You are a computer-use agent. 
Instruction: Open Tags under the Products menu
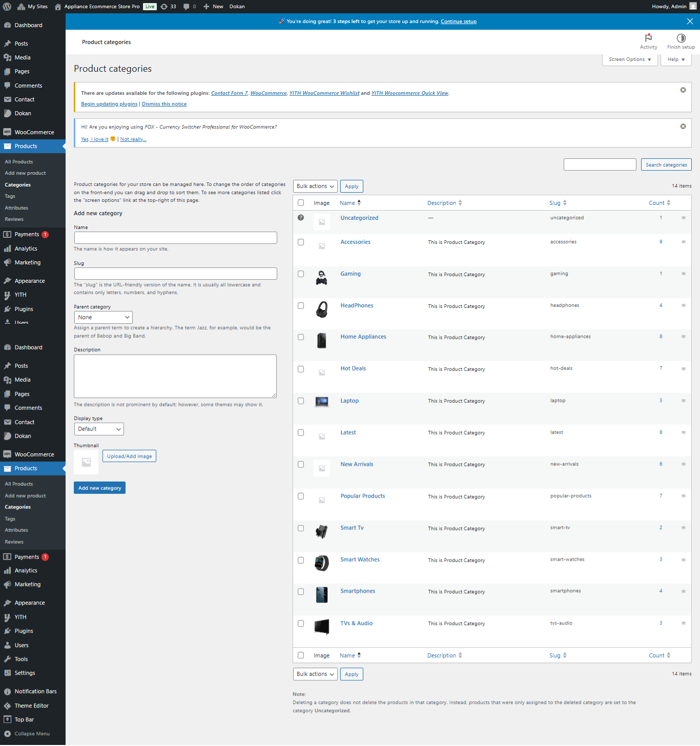(x=10, y=196)
